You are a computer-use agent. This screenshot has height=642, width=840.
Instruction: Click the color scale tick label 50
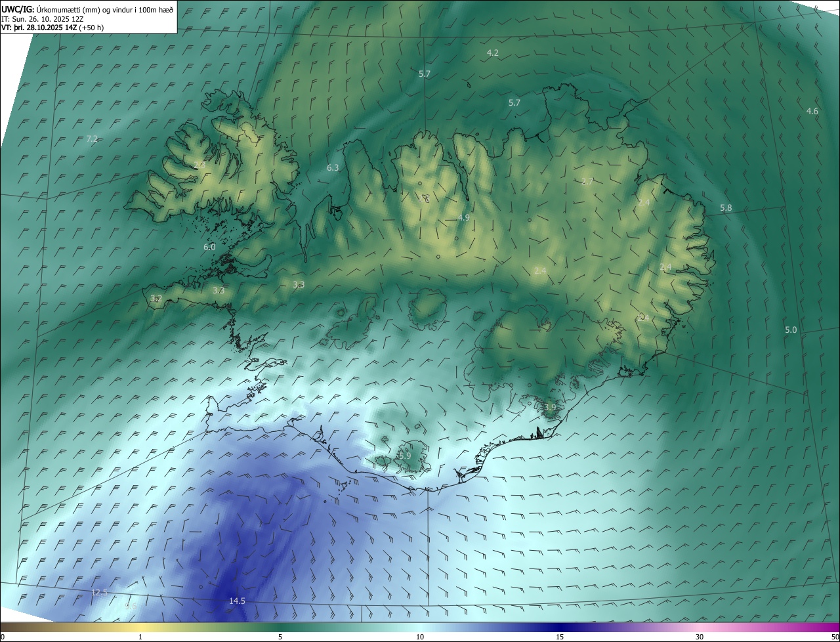pos(835,637)
